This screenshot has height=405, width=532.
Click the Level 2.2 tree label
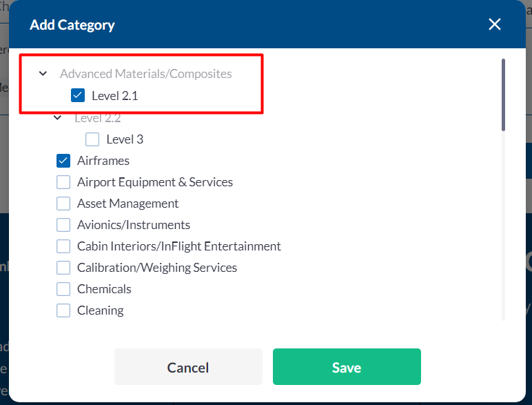98,118
